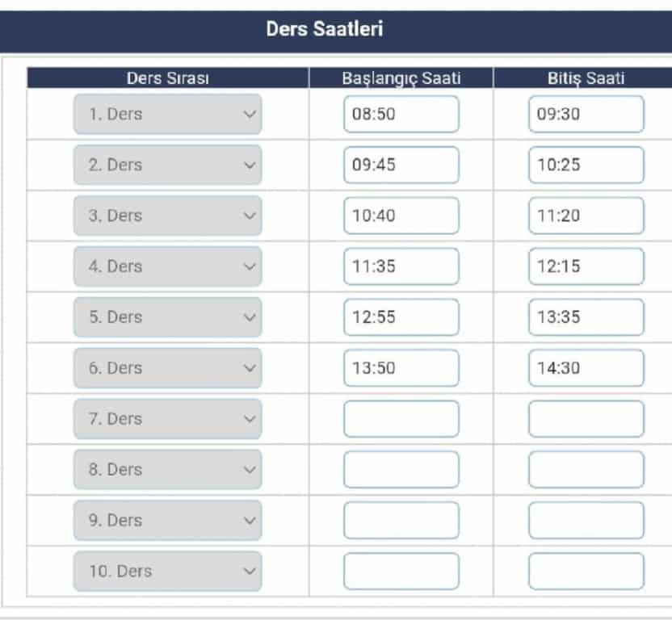Click empty end time for 10. Ders
Screen dimensions: 672x620
586,572
